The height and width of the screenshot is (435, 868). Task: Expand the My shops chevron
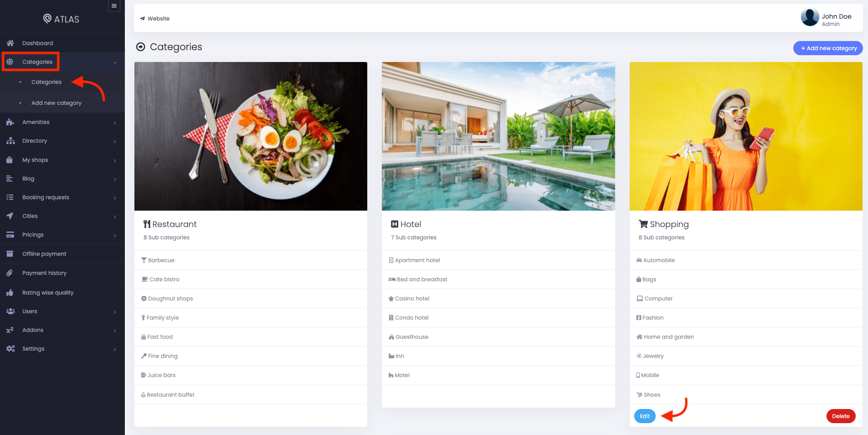[x=115, y=161]
